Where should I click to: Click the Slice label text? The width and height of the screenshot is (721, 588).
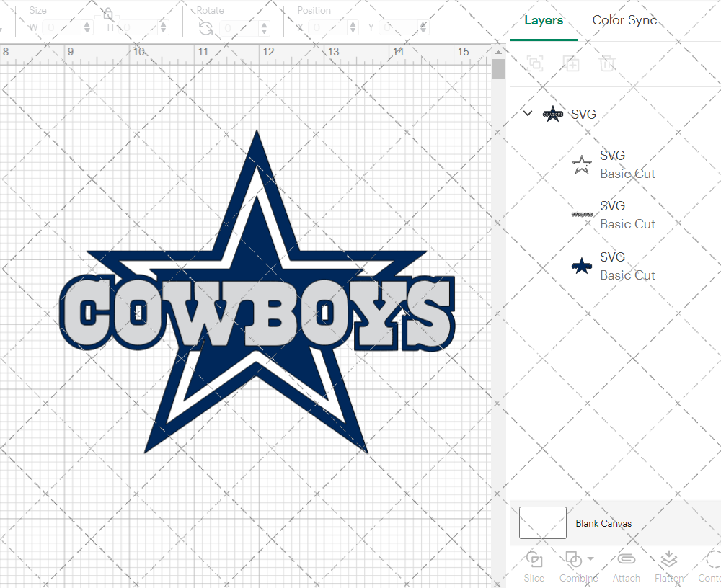click(x=534, y=578)
